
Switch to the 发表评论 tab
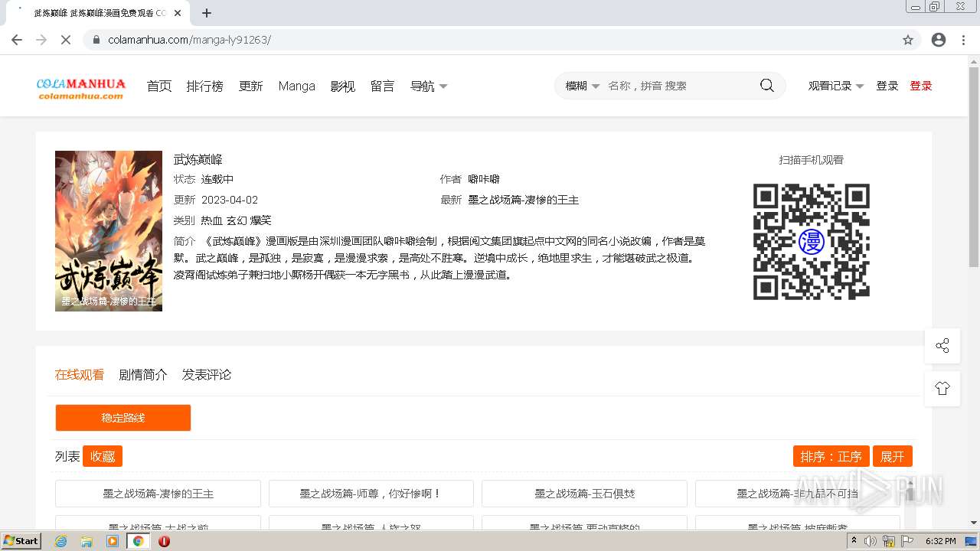(x=207, y=374)
